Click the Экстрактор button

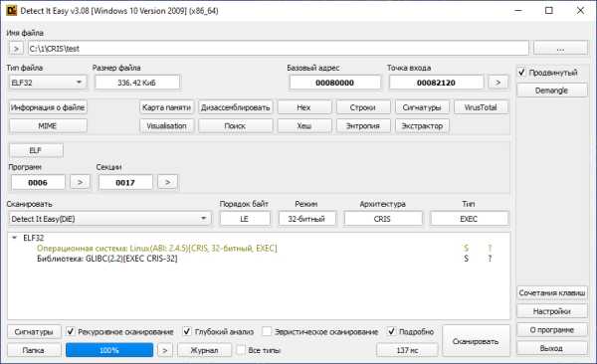coord(422,125)
